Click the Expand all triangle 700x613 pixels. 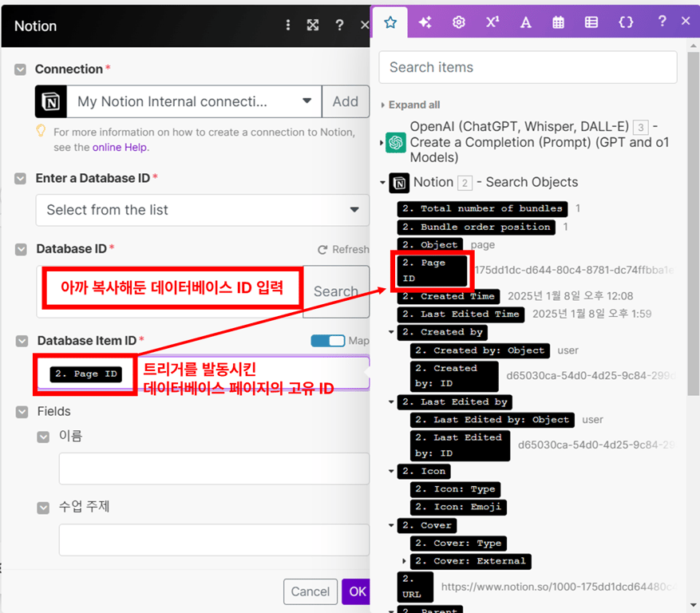(382, 105)
